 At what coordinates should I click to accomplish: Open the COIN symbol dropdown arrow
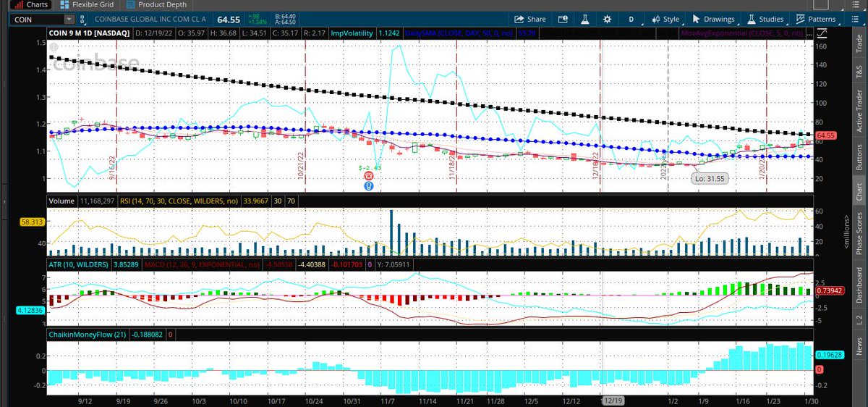pos(69,20)
